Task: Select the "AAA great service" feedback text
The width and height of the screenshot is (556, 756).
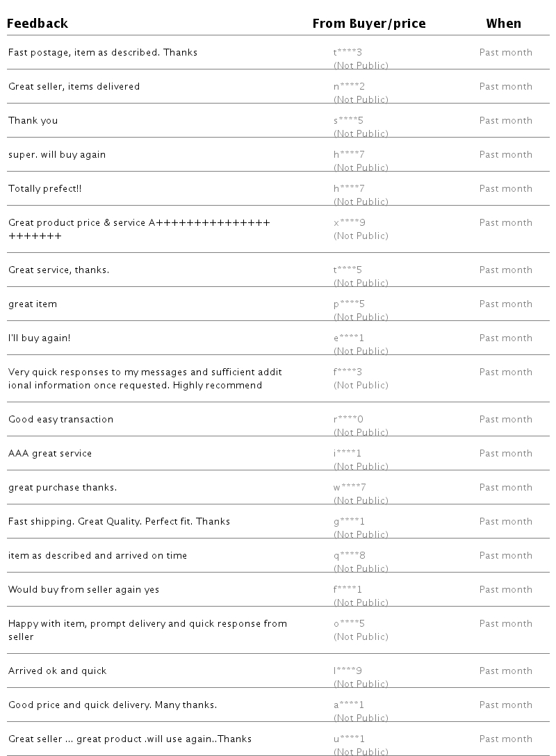Action: tap(50, 454)
